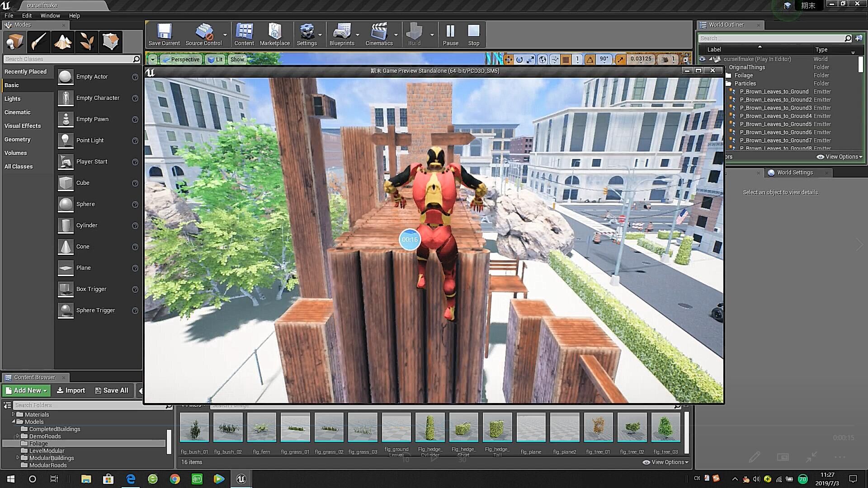Open Source Control from the toolbar
This screenshot has height=488, width=868.
(x=203, y=35)
